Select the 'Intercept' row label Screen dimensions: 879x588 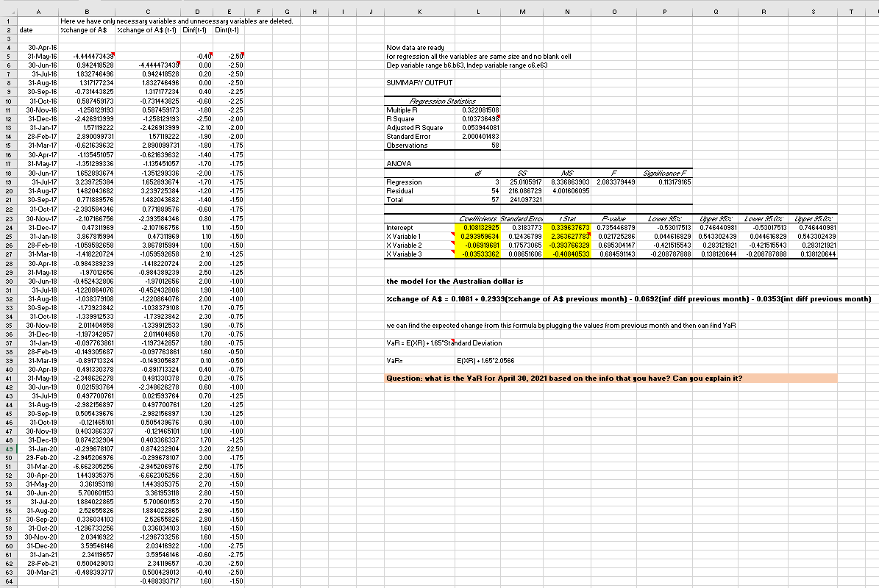(x=419, y=227)
